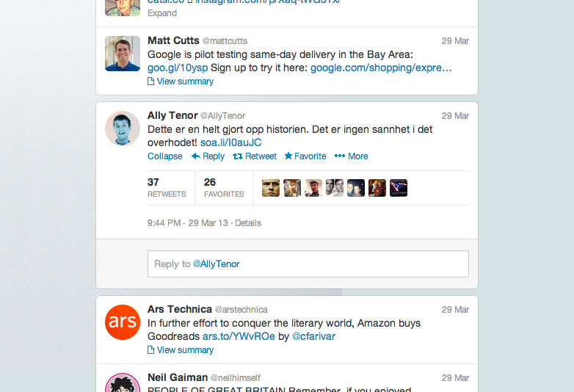The width and height of the screenshot is (574, 392).
Task: Open the More options menu
Action: point(351,156)
